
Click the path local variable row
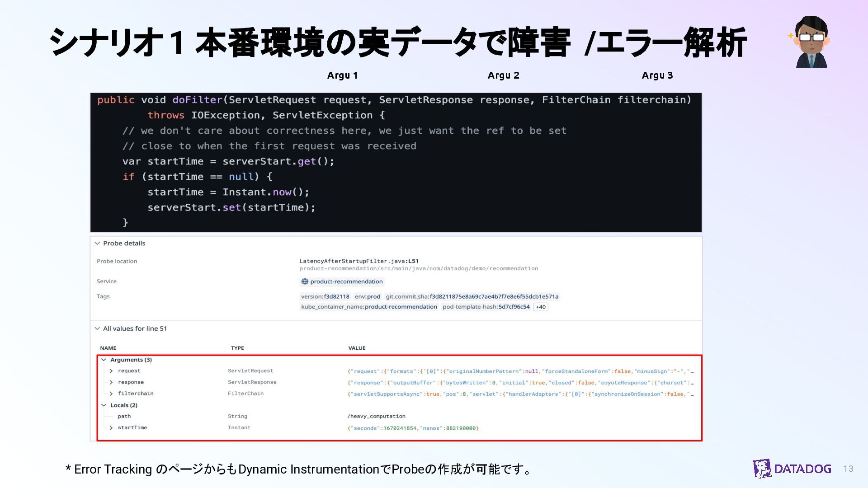click(x=124, y=416)
